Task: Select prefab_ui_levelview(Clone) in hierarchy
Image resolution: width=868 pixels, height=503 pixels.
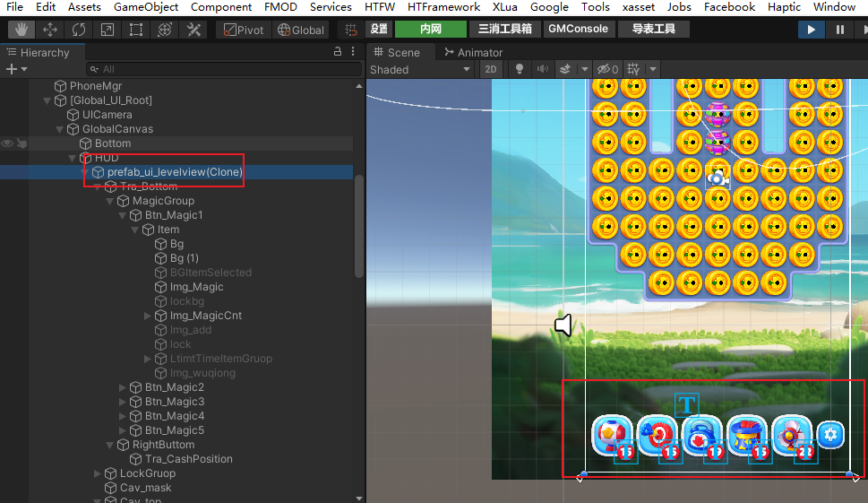Action: coord(176,172)
